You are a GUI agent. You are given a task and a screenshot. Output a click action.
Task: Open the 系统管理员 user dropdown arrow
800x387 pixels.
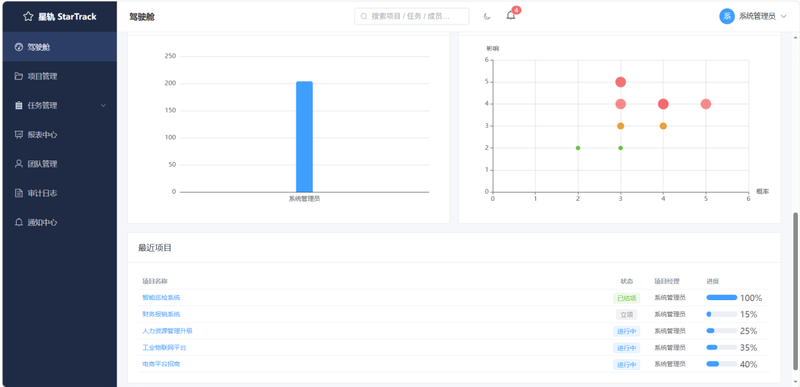tap(784, 16)
